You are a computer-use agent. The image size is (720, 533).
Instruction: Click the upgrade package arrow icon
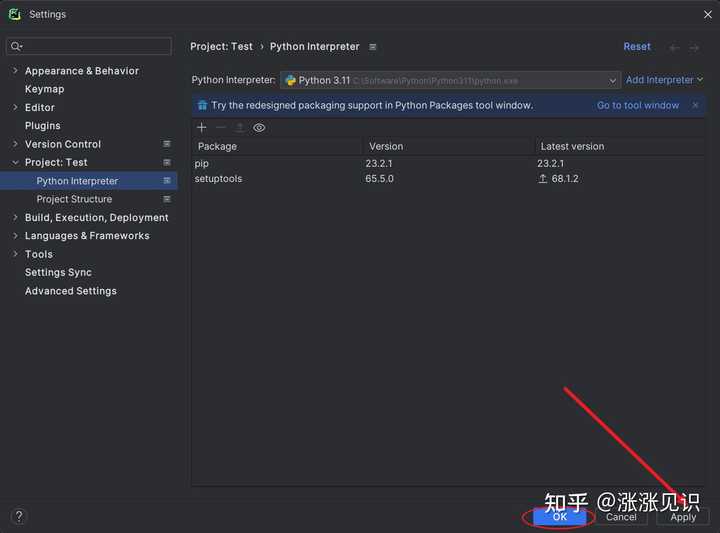tap(240, 128)
